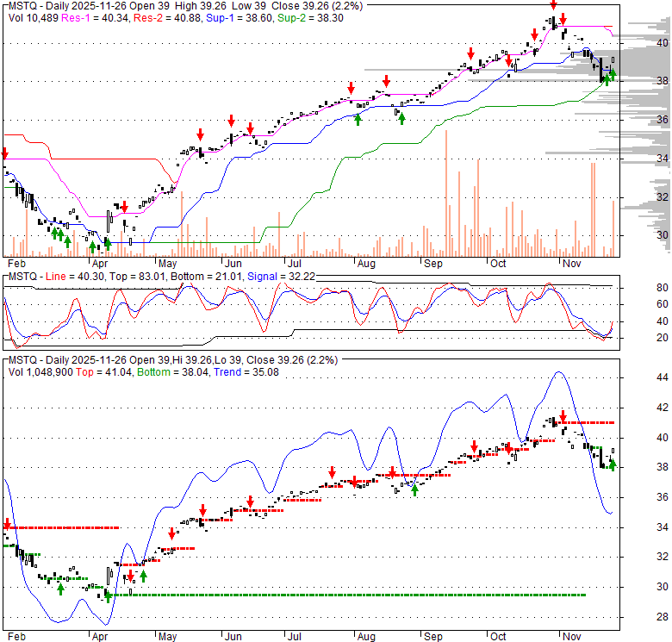Click the red arrow in mid-April, top chart

coord(125,207)
